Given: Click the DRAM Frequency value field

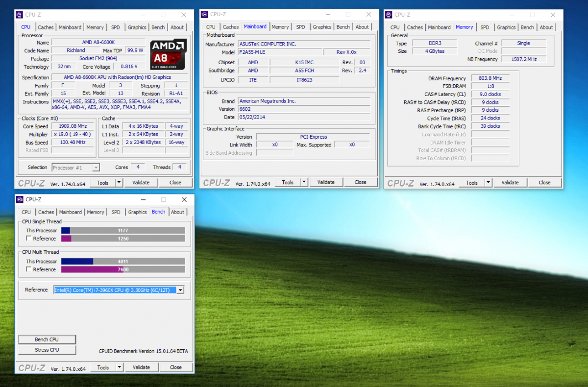Looking at the screenshot, I should [x=490, y=78].
